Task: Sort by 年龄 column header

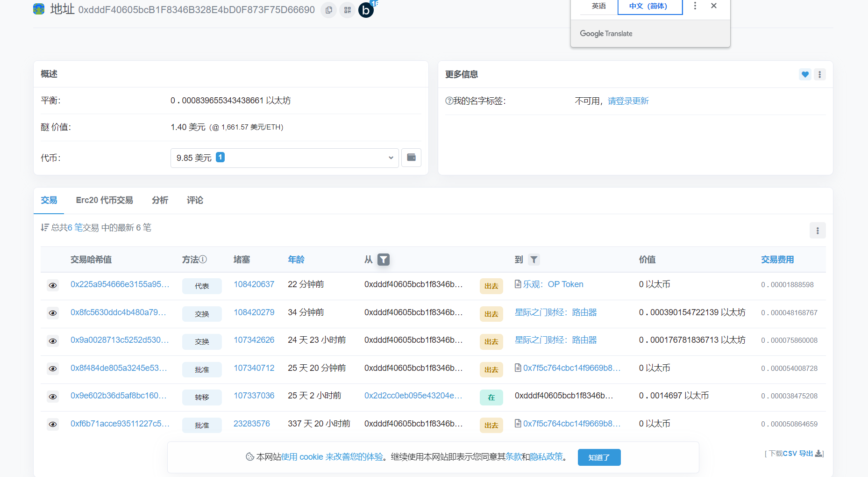Action: pos(296,260)
